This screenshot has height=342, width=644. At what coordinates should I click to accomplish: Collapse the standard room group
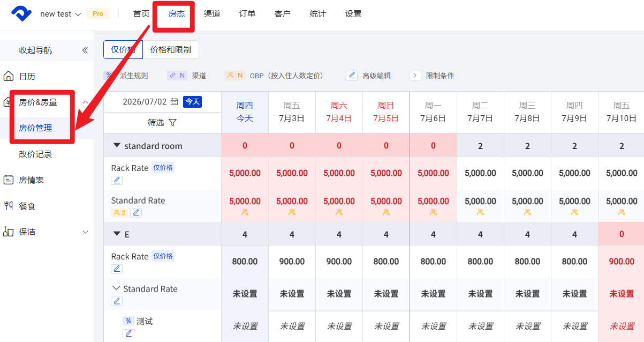pyautogui.click(x=117, y=146)
